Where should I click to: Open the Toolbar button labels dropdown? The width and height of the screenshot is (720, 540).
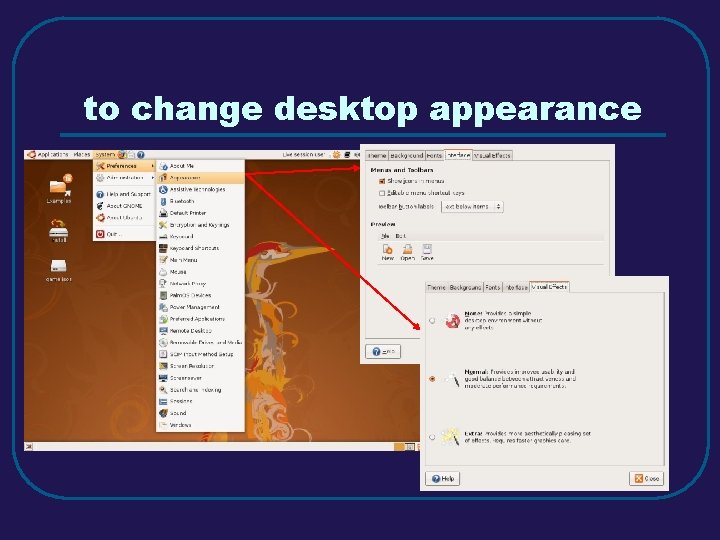pos(472,207)
